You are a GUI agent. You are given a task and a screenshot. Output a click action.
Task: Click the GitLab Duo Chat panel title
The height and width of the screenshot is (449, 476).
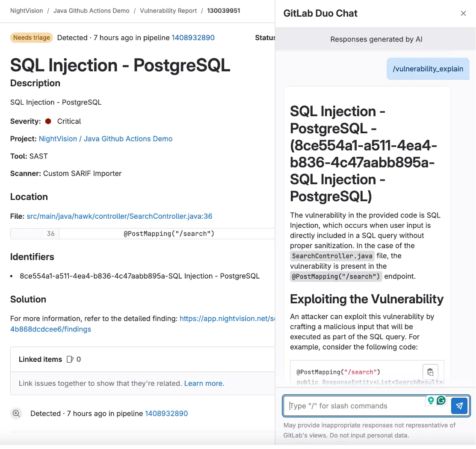pos(320,13)
